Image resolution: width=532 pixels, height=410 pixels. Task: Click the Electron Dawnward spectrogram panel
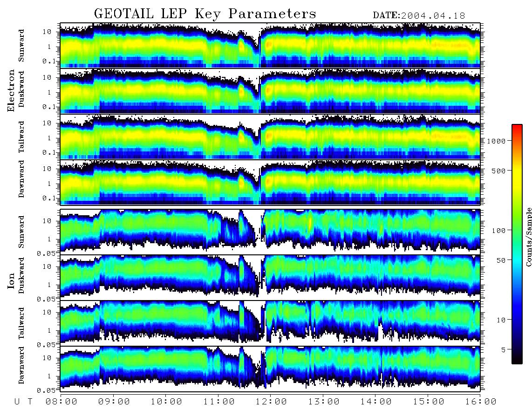pos(270,182)
